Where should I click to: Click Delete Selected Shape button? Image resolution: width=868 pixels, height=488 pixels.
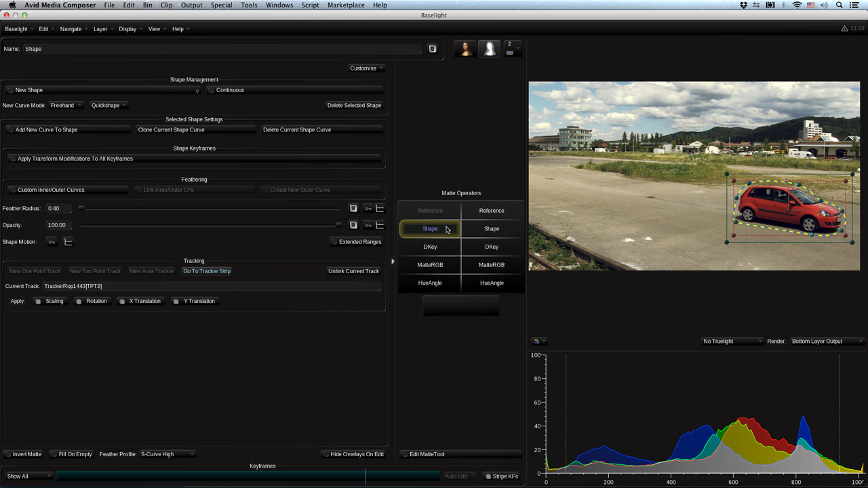[354, 106]
